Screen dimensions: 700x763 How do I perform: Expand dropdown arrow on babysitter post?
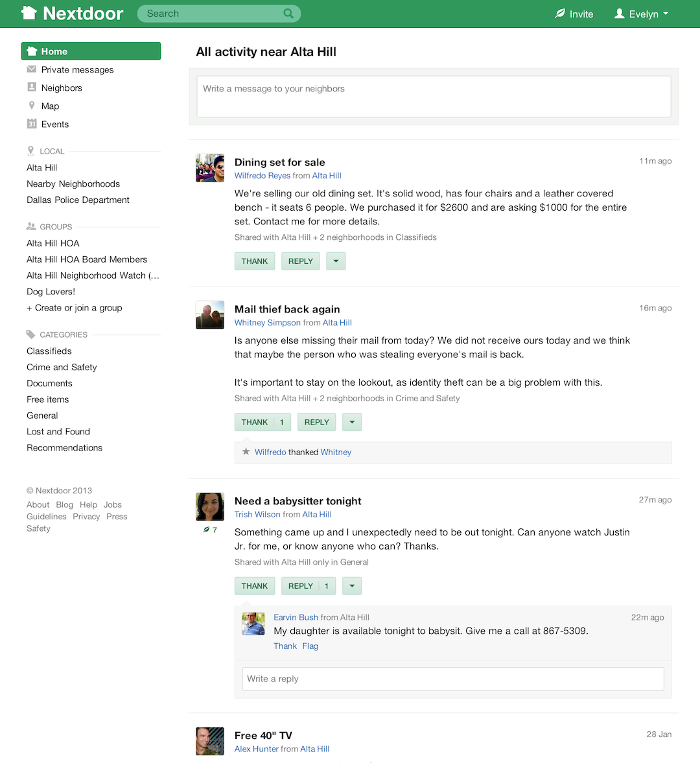tap(352, 586)
